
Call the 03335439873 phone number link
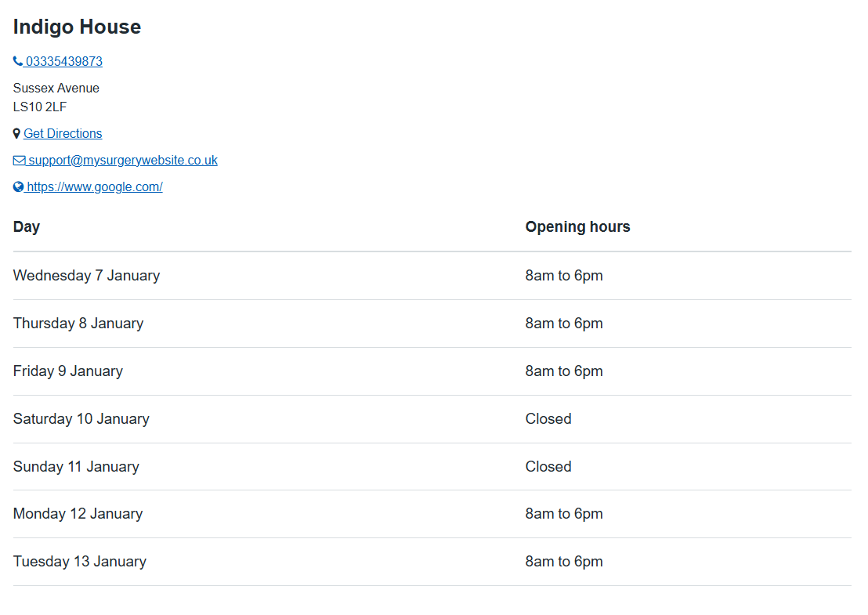point(64,61)
